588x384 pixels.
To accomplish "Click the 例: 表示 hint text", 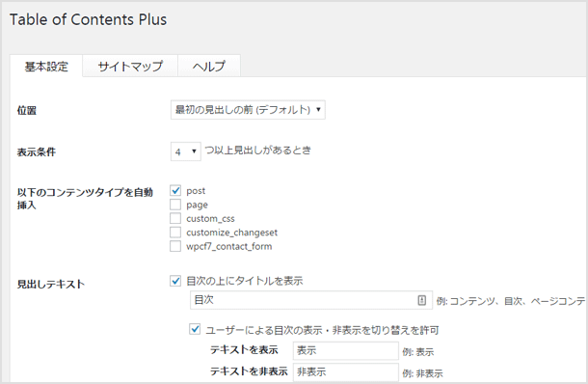I will tap(418, 352).
